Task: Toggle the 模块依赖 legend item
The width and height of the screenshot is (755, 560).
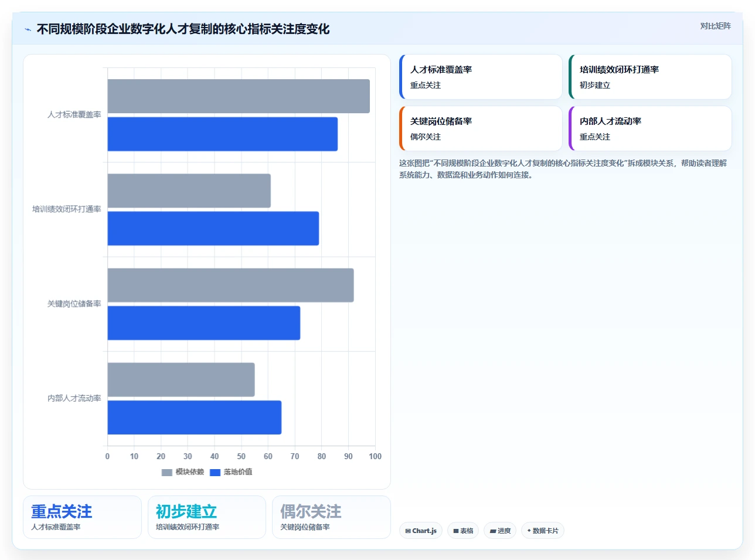Action: tap(183, 472)
